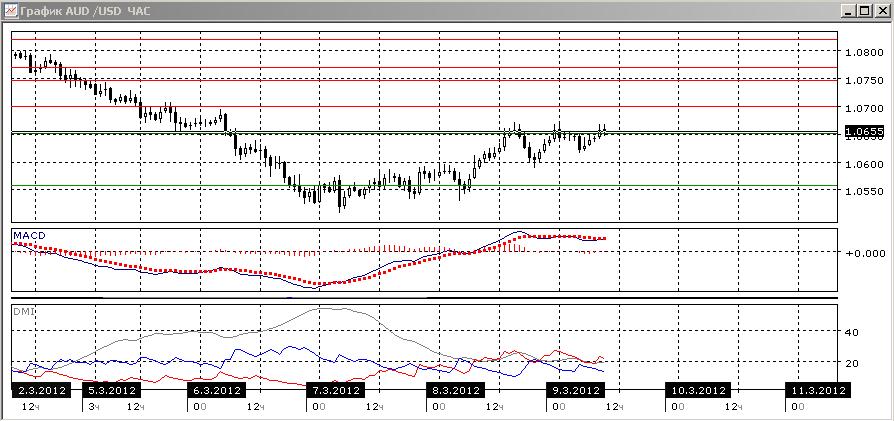Select the 6.3.2012 date marker
This screenshot has width=894, height=421.
coord(216,390)
